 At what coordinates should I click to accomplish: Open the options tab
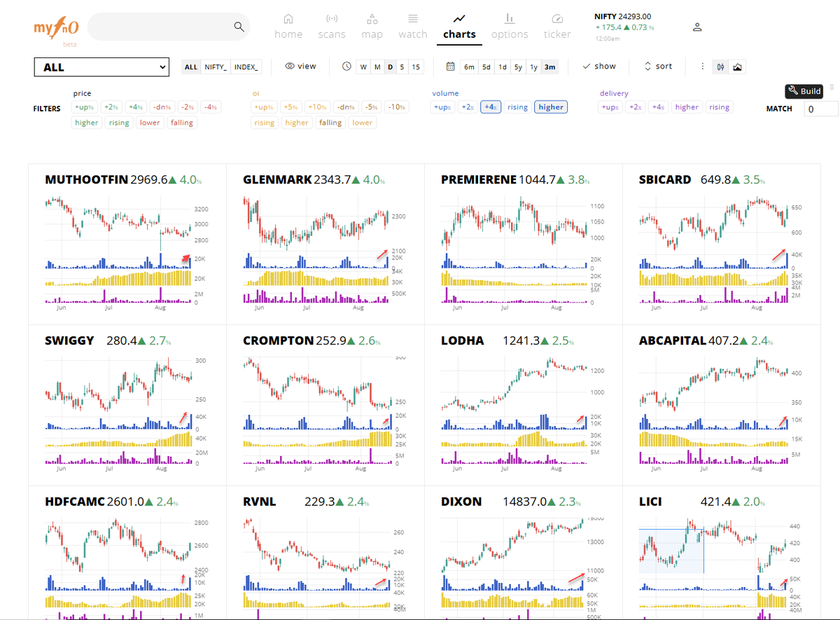tap(510, 27)
